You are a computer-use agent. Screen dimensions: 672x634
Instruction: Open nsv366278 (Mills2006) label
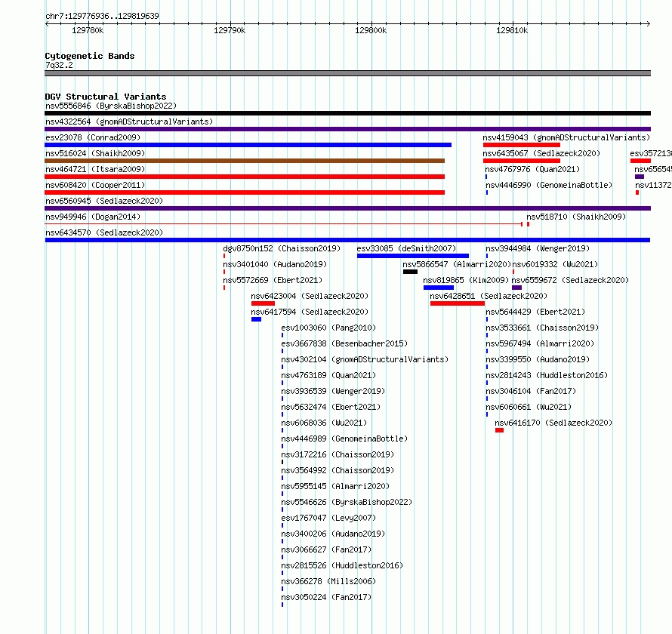click(x=328, y=581)
